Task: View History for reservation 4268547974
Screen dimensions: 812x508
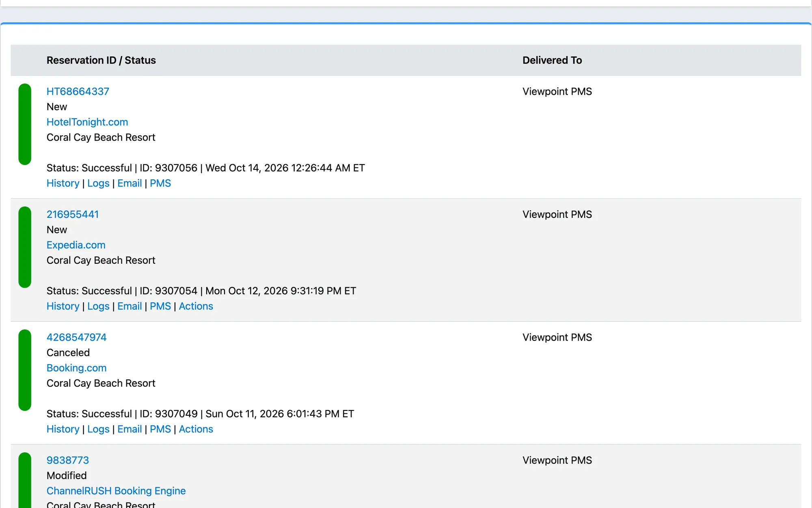Action: pos(63,429)
